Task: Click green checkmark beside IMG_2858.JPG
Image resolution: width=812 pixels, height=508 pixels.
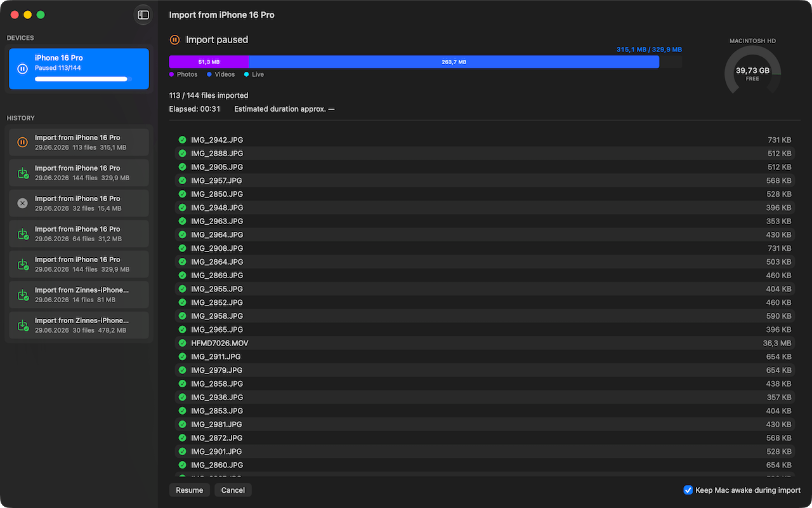Action: point(182,384)
